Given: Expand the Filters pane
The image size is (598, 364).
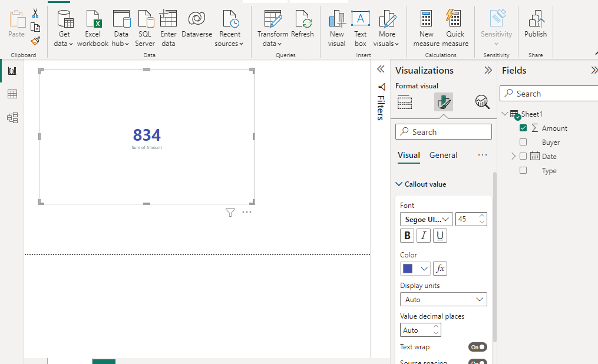Looking at the screenshot, I should click(381, 69).
